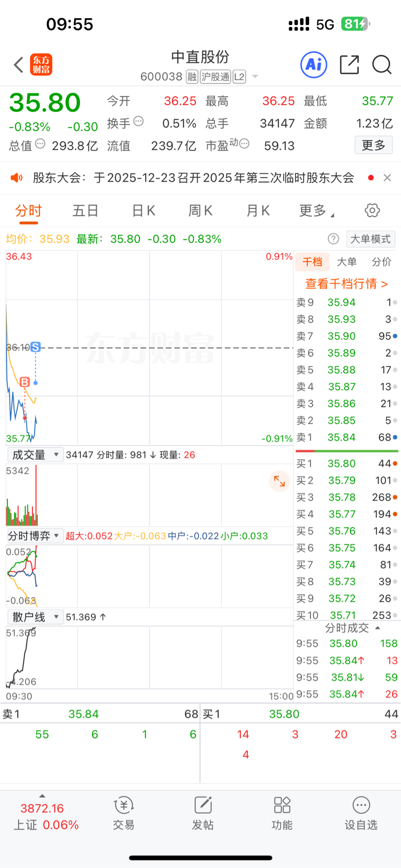Tap the 市盈 info icon
This screenshot has height=868, width=401.
click(244, 144)
